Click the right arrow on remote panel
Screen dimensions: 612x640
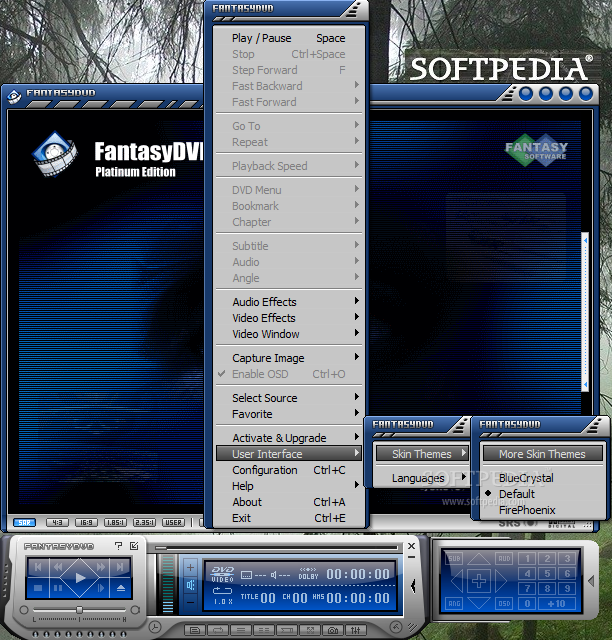click(501, 581)
